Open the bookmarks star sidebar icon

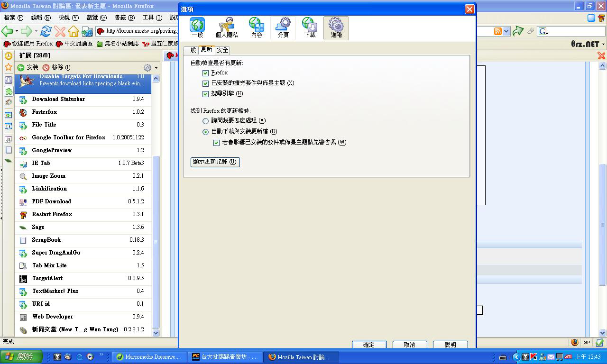click(x=8, y=67)
